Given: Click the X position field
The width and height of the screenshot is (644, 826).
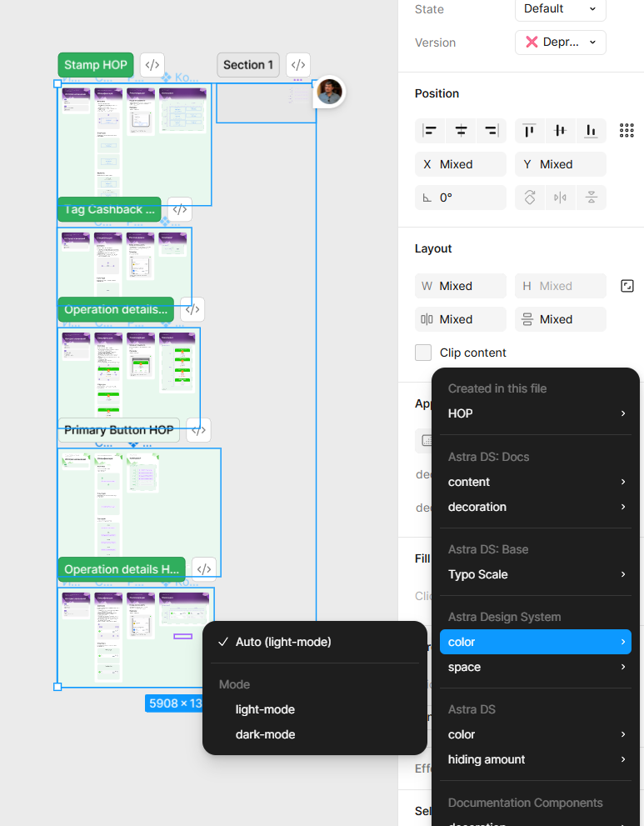Looking at the screenshot, I should (x=461, y=164).
